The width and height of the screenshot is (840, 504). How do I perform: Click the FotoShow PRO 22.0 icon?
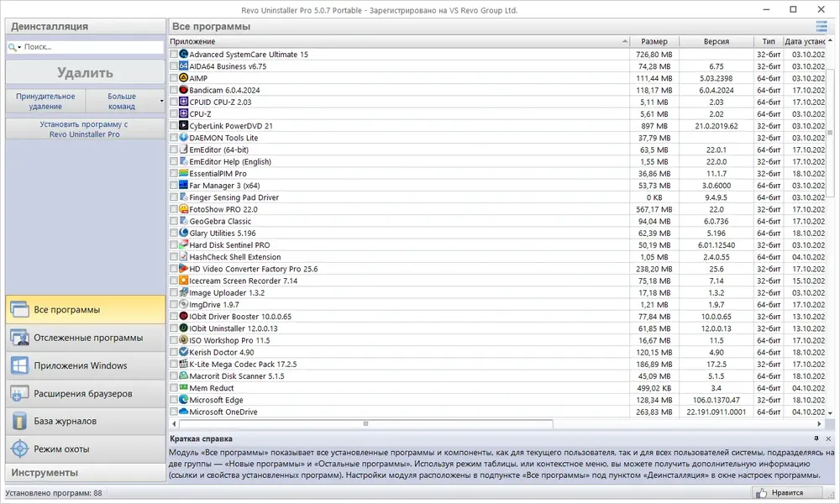click(184, 209)
